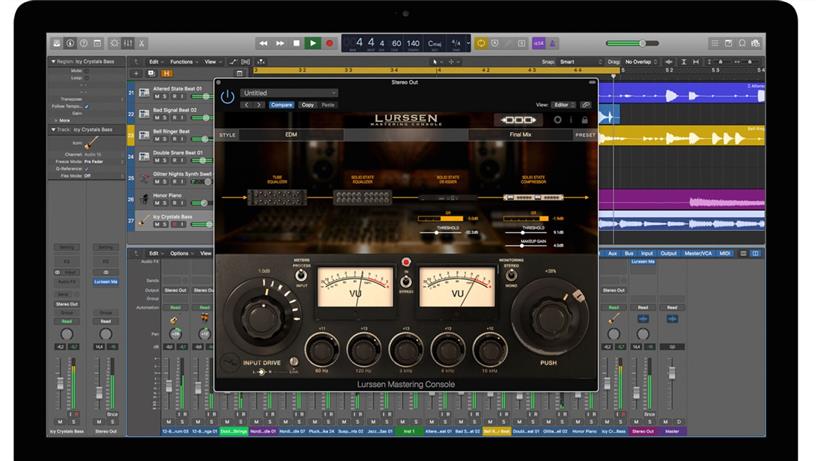This screenshot has height=461, width=820.
Task: Flip the Monitoring Stereo/Mono switch
Action: pos(511,275)
